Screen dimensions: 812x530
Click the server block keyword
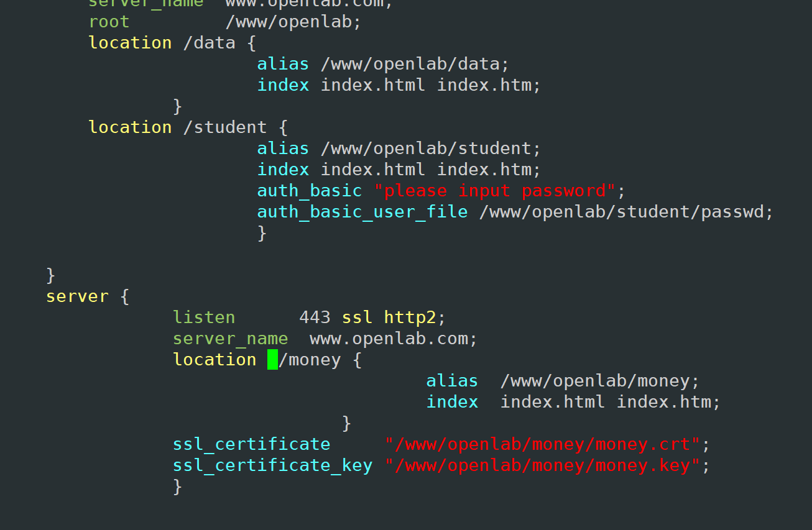[x=78, y=296]
